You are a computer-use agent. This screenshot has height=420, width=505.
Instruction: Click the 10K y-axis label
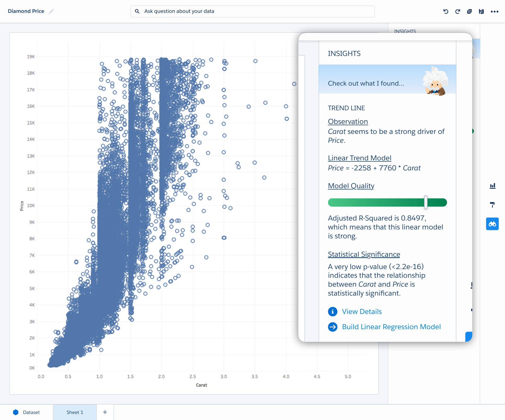tap(31, 206)
